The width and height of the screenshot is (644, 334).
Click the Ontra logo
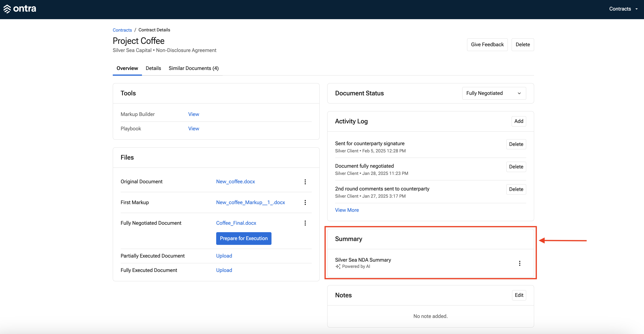coord(20,9)
